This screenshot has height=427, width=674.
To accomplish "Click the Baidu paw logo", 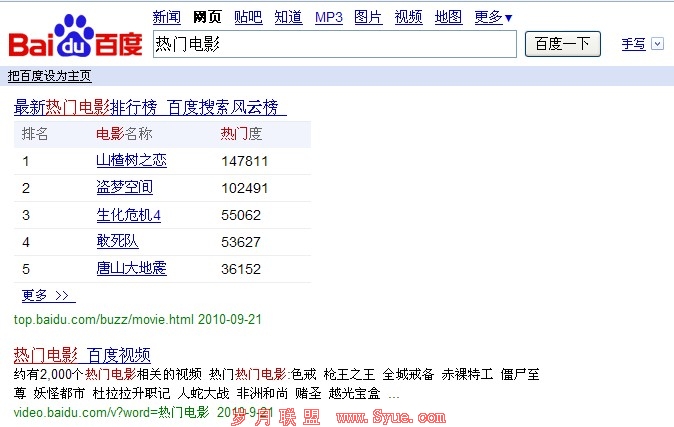I will tap(75, 37).
